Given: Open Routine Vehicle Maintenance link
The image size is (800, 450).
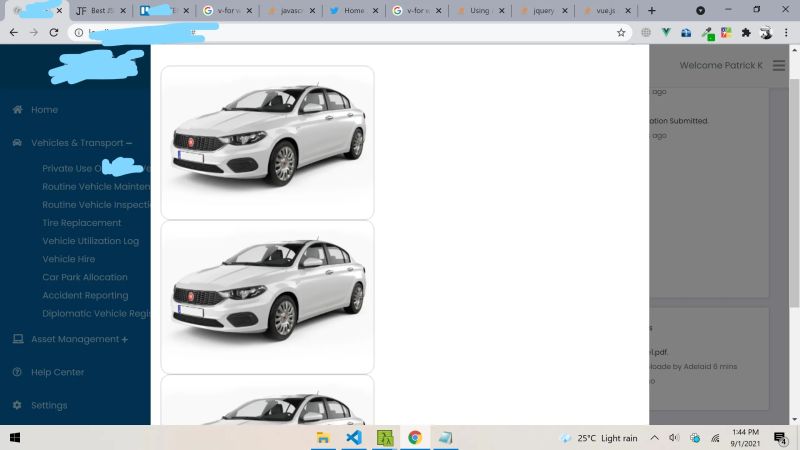Looking at the screenshot, I should pyautogui.click(x=96, y=187).
